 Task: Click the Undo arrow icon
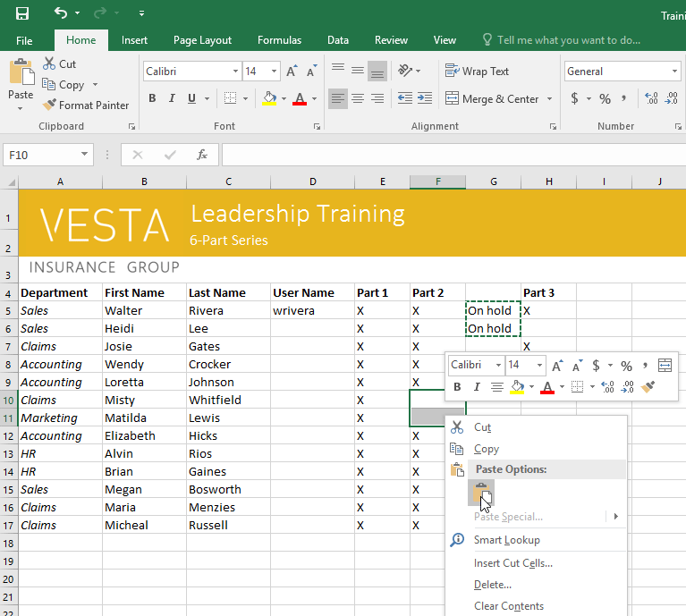point(61,13)
